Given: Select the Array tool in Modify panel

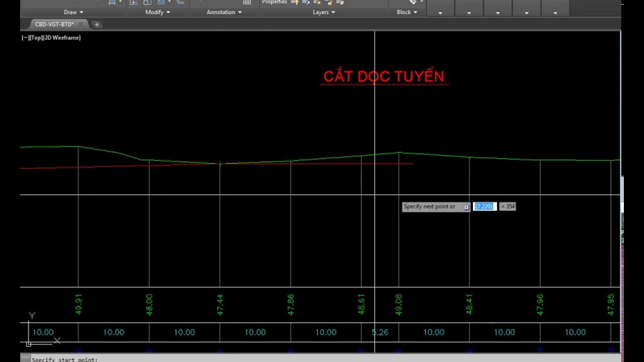Looking at the screenshot, I should tap(161, 2).
